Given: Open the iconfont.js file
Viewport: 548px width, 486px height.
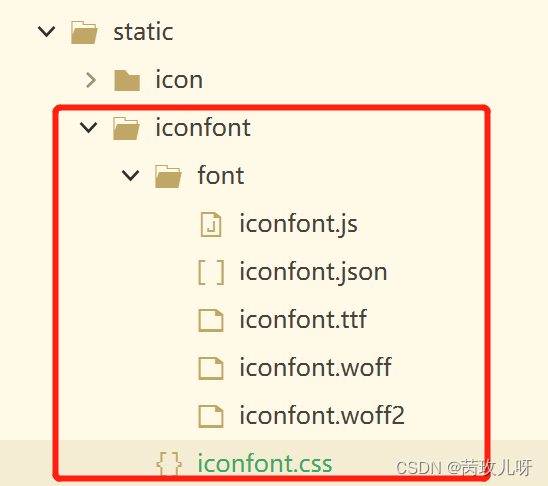Looking at the screenshot, I should tap(298, 224).
